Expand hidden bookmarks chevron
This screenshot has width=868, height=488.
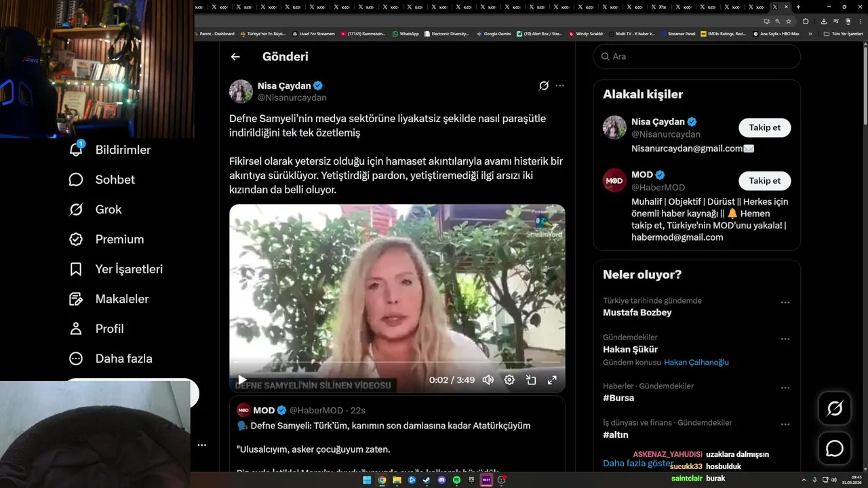tap(810, 33)
